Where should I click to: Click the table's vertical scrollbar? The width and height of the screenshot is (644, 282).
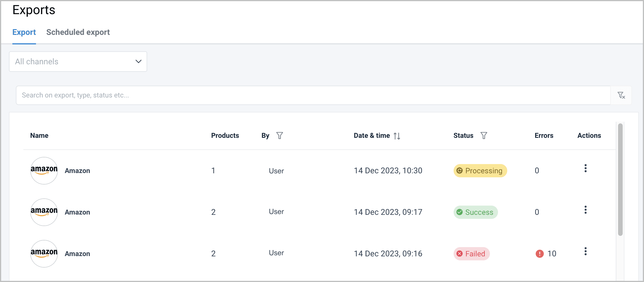(620, 179)
